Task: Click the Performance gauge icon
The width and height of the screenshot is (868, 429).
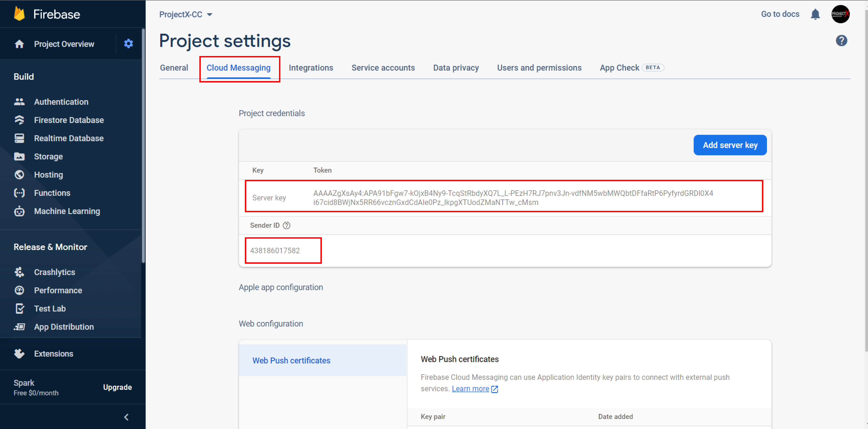Action: click(x=19, y=290)
